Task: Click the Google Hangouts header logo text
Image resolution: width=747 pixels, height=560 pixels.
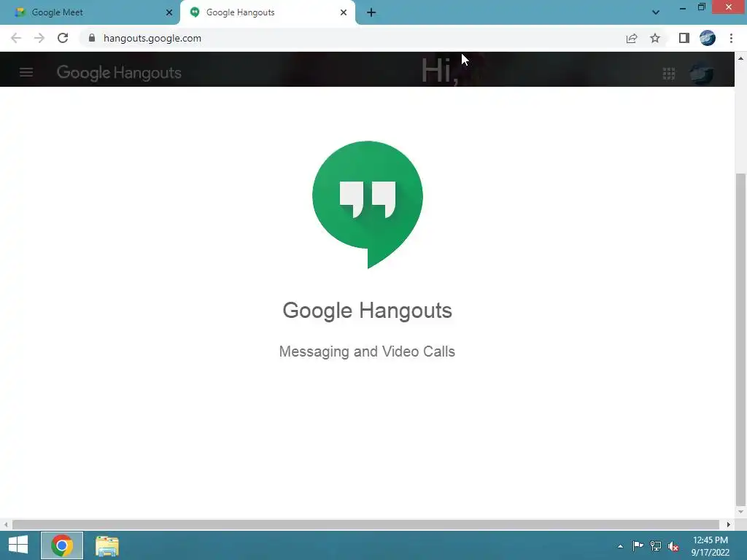Action: (x=119, y=72)
